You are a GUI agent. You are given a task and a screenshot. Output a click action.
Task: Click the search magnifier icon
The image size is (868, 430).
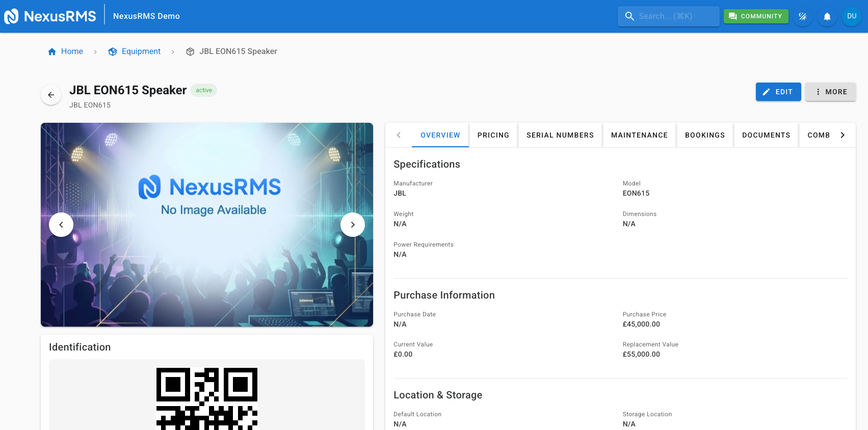(629, 16)
